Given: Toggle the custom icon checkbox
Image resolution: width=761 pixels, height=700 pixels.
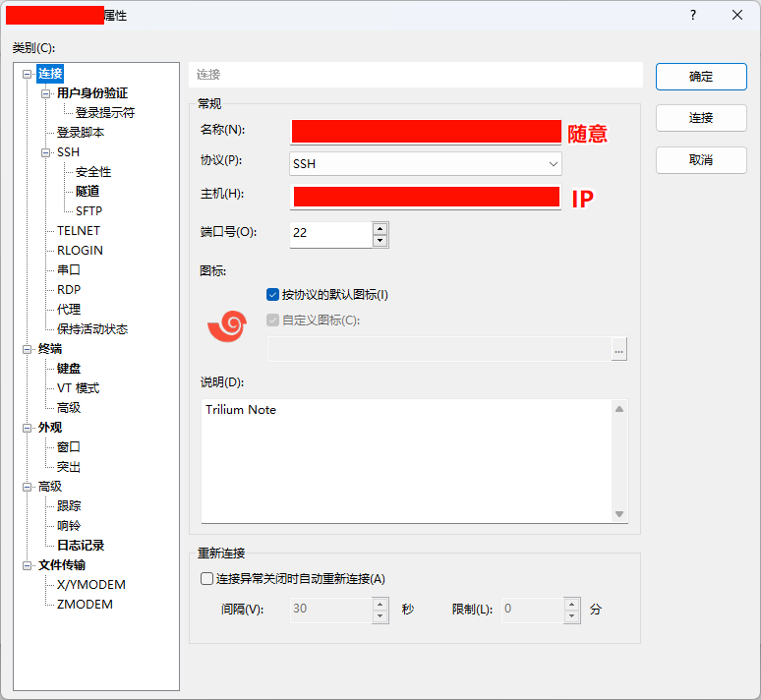Looking at the screenshot, I should pos(273,320).
